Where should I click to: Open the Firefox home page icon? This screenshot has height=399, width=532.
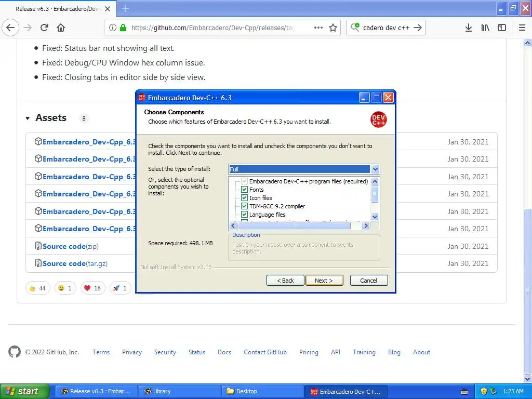pyautogui.click(x=61, y=28)
